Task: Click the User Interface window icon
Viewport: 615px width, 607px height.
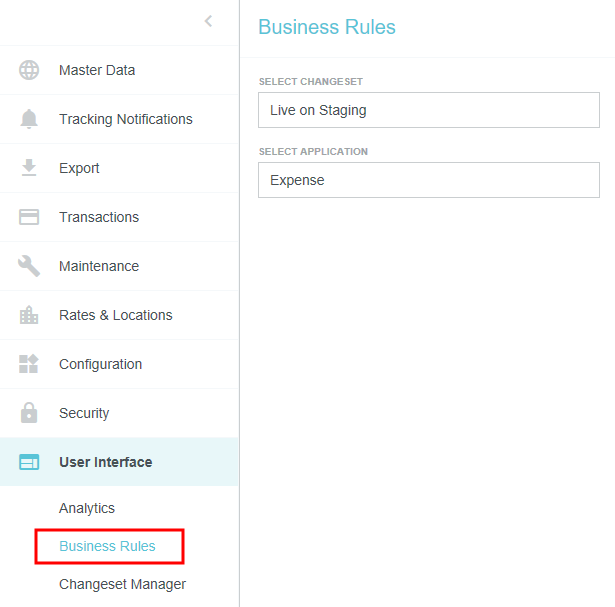Action: point(29,462)
